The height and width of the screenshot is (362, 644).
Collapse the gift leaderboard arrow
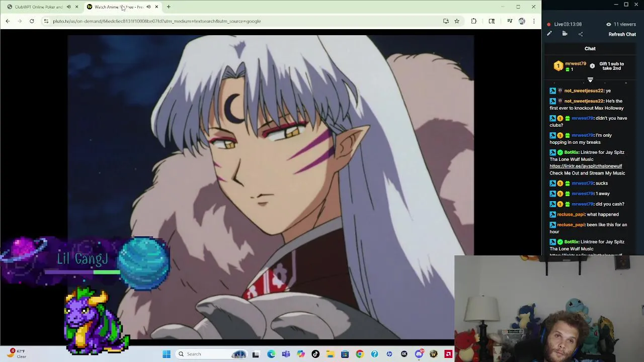[590, 79]
